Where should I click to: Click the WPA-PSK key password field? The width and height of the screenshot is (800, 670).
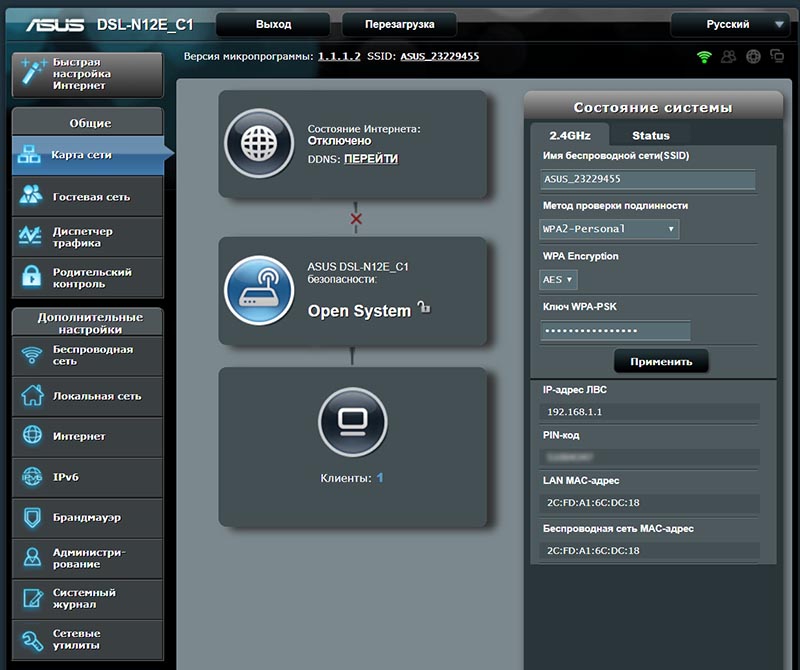coord(615,330)
